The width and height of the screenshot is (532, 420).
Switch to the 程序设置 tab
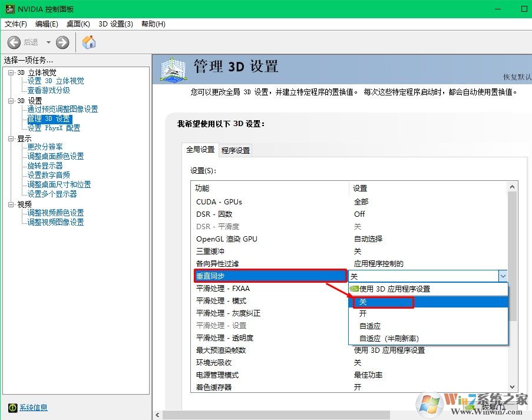coord(236,150)
